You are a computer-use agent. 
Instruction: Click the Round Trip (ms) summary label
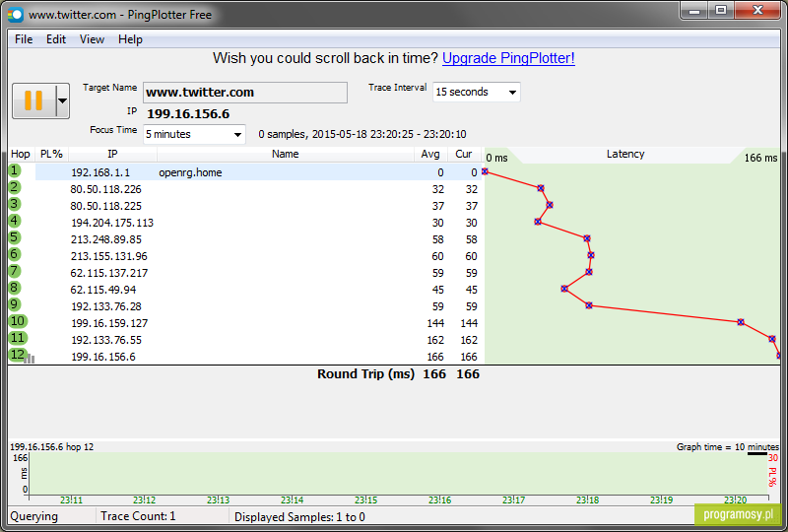[365, 374]
